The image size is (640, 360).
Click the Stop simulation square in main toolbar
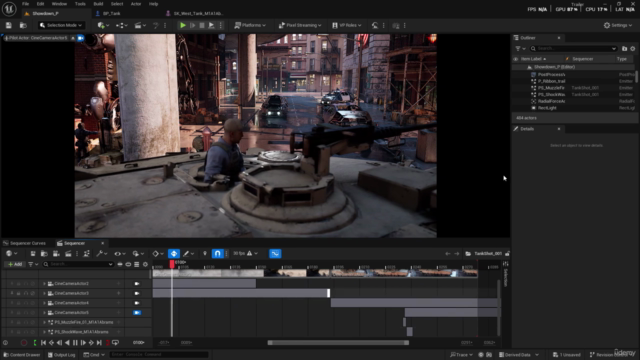pyautogui.click(x=202, y=25)
